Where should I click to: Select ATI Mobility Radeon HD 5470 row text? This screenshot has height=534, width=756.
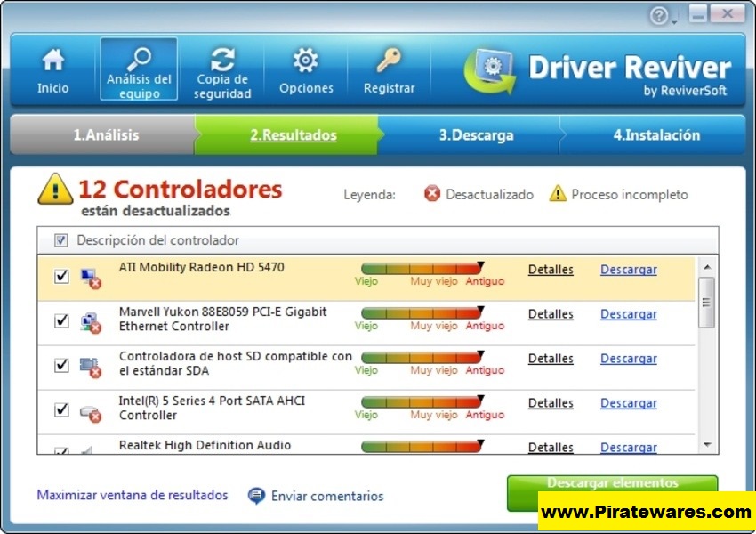tap(201, 267)
